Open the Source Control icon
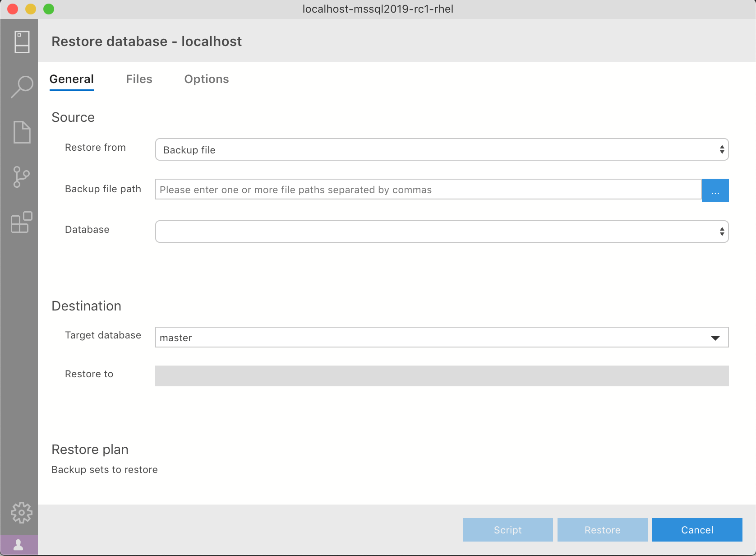 [22, 176]
